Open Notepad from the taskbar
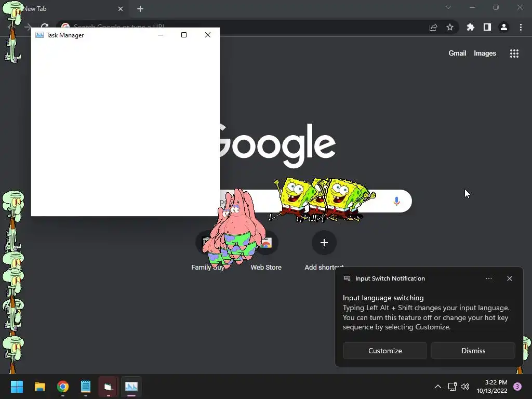 tap(86, 387)
